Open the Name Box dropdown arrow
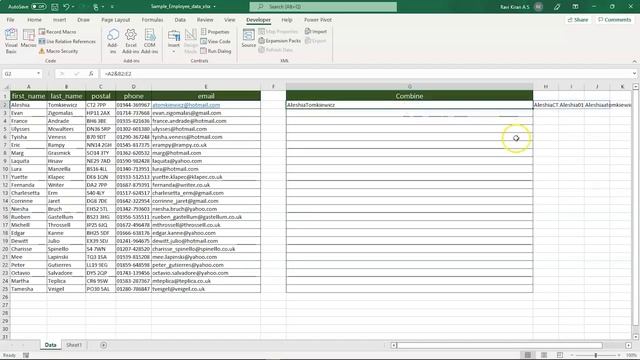Image resolution: width=640 pixels, height=360 pixels. [x=38, y=73]
